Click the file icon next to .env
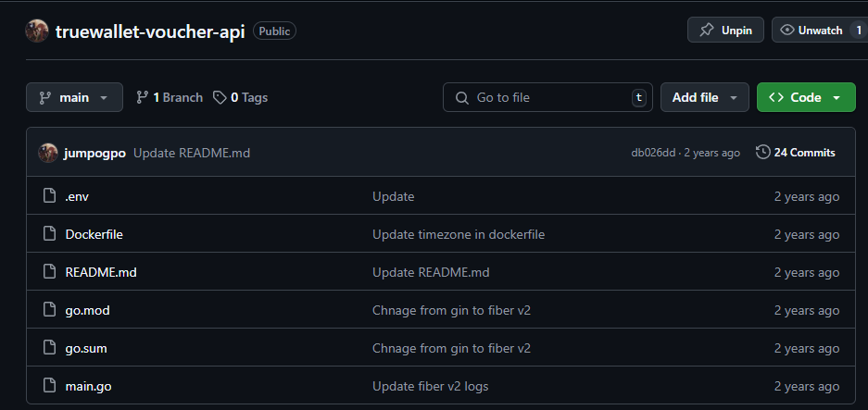This screenshot has height=410, width=868. [50, 196]
